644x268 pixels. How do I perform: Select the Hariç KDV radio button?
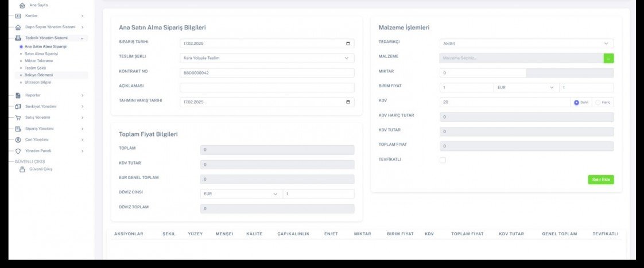click(598, 102)
